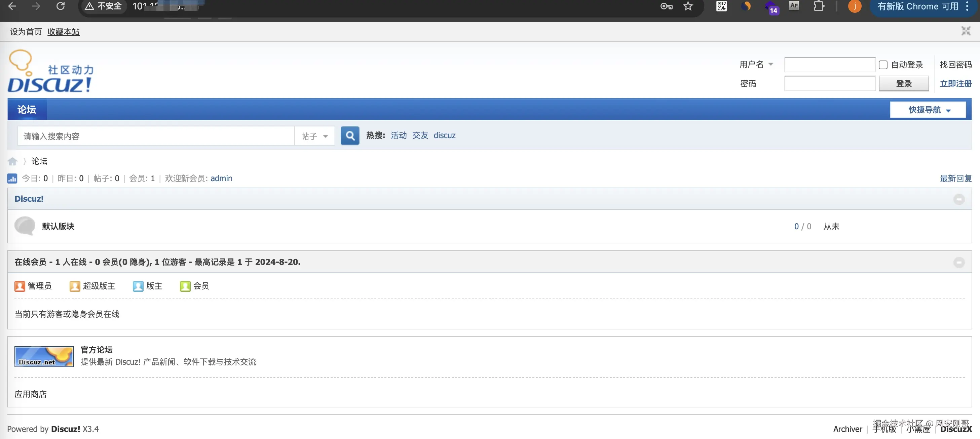980x439 pixels.
Task: Click the blue search magnifier button
Action: click(350, 136)
